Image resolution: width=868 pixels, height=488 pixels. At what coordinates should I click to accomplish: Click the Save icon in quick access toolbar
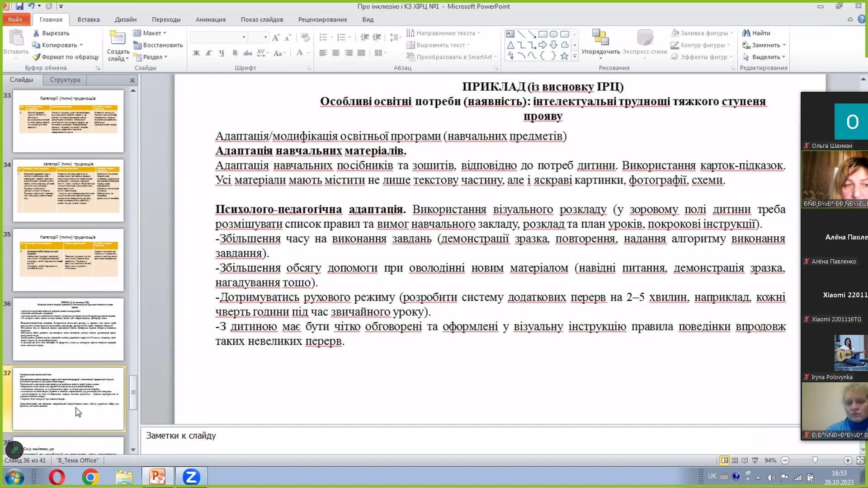[19, 6]
